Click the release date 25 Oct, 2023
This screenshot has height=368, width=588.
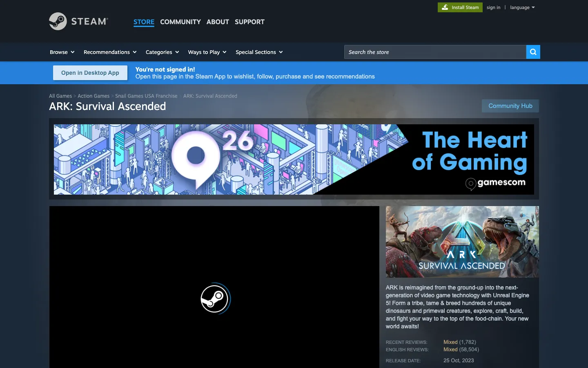click(459, 361)
